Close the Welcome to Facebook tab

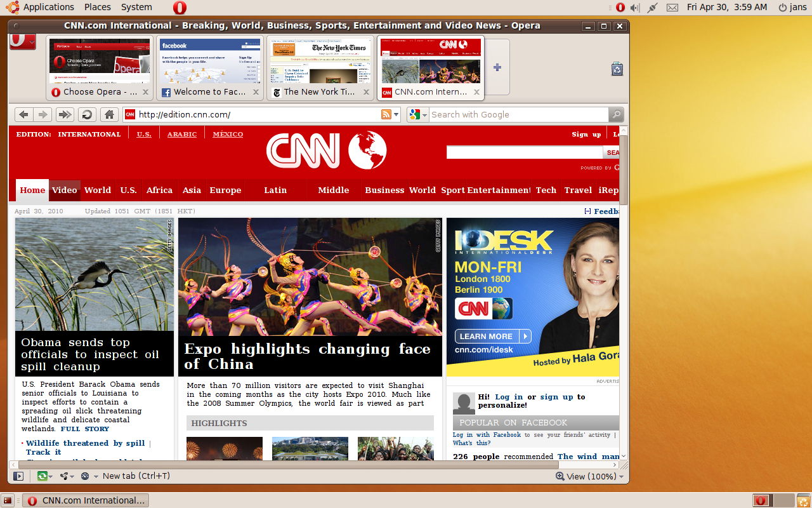pos(256,92)
